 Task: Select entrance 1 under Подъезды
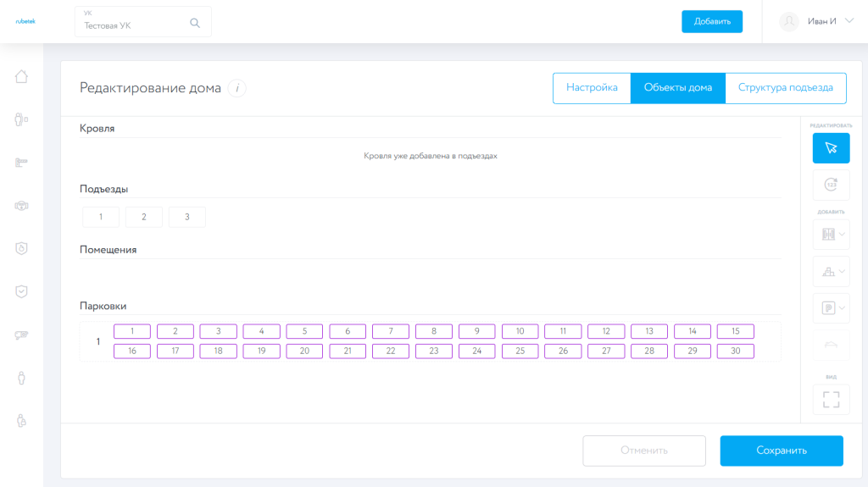click(x=101, y=217)
